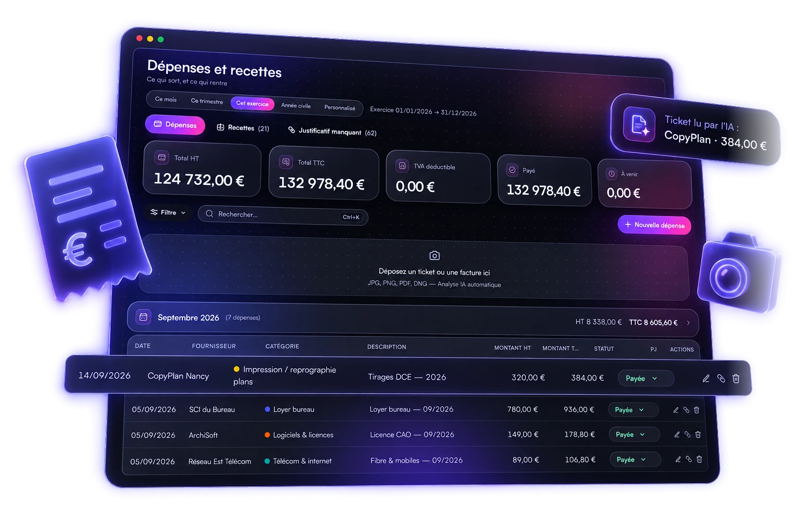Screen dimensions: 798x532
Task: Sort by the FOURNISSEUR column header
Action: pos(214,346)
